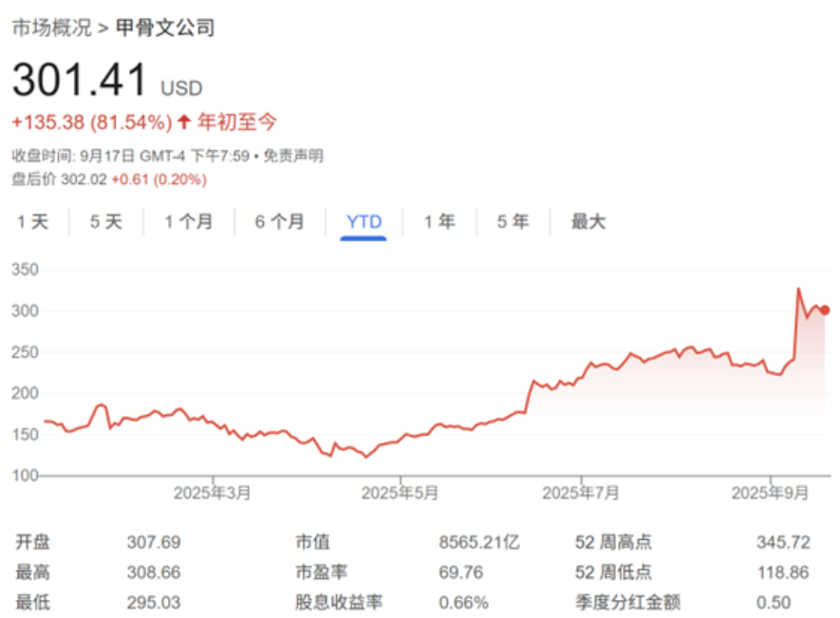Screen dimensions: 840x618
Task: Click the 免责声明 disclaimer link
Action: (x=293, y=156)
